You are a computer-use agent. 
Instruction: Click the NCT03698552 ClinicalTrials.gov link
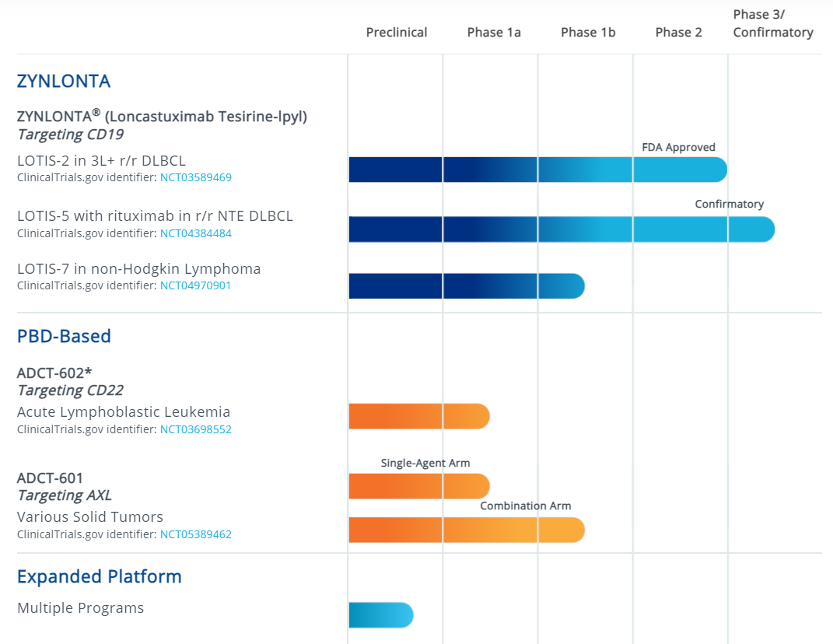coord(195,429)
